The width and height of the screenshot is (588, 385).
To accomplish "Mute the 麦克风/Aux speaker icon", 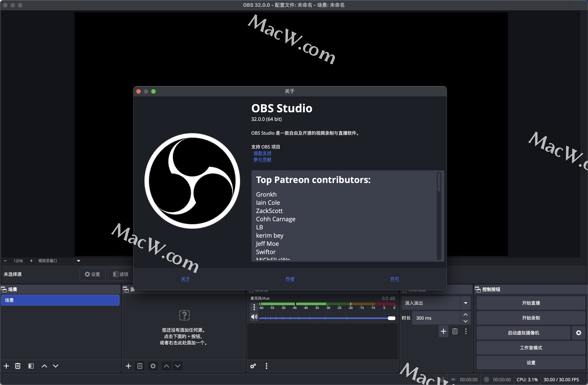I will (x=254, y=317).
